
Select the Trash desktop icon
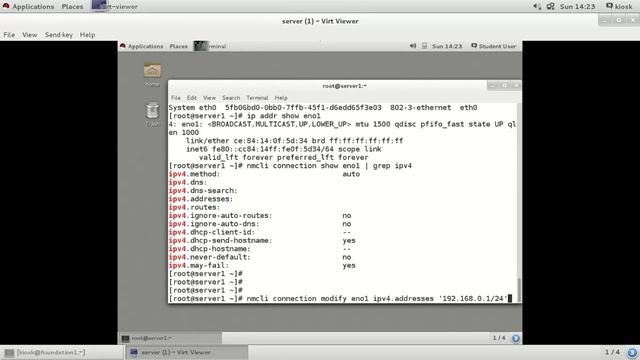click(152, 113)
